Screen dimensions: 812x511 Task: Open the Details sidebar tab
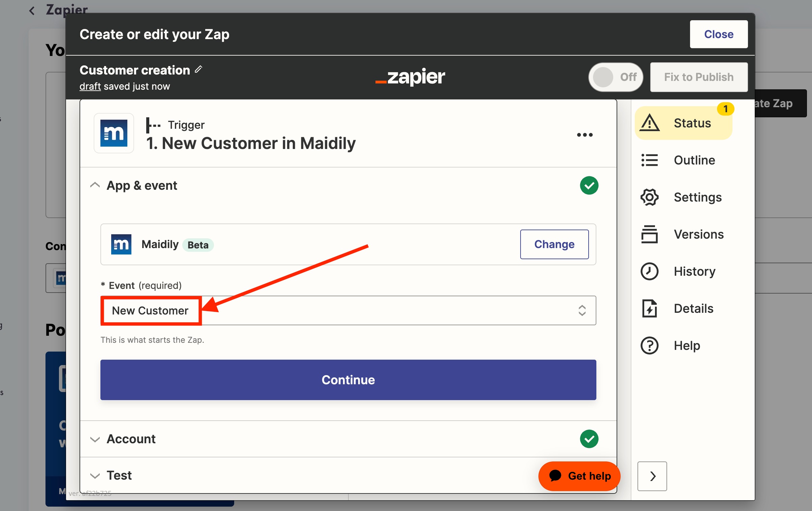pos(684,308)
